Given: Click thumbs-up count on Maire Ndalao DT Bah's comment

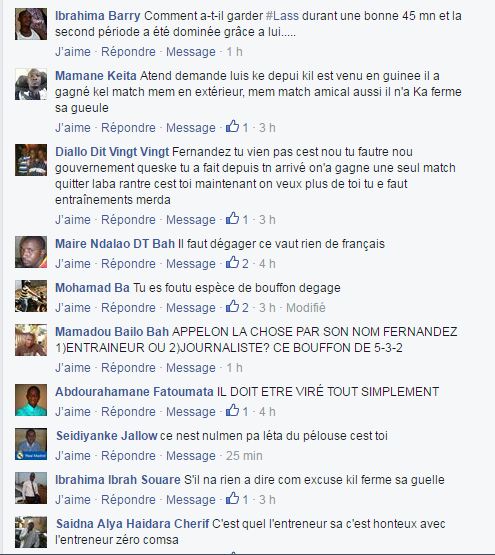Looking at the screenshot, I should pyautogui.click(x=245, y=264).
